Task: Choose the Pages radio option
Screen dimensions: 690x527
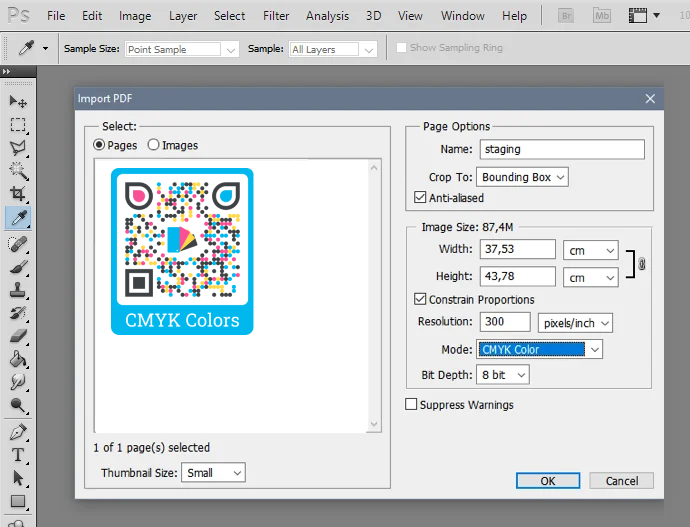Action: [x=99, y=145]
